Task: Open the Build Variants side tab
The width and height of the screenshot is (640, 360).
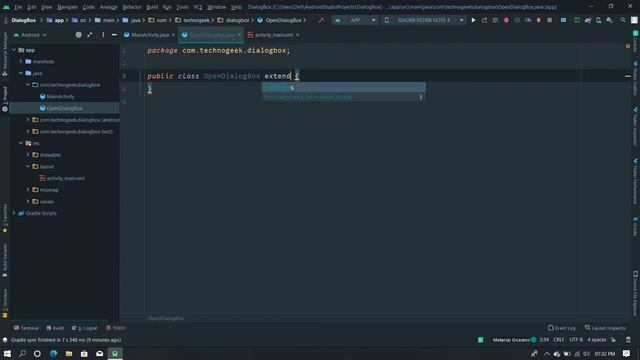Action: 5,261
